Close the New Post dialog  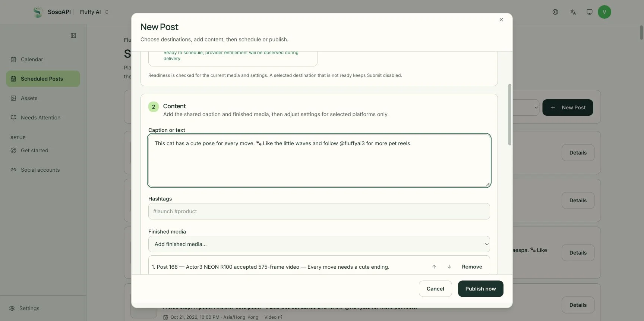coord(501,20)
